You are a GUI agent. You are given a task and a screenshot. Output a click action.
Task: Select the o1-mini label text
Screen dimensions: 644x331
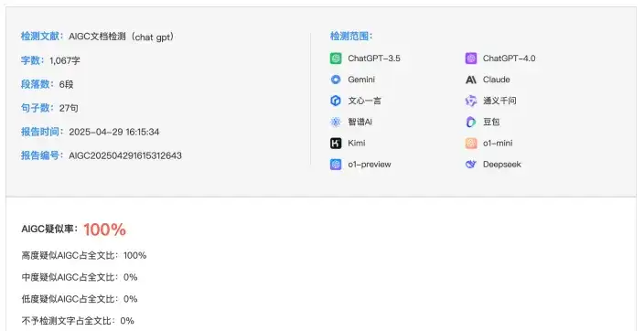(x=498, y=143)
